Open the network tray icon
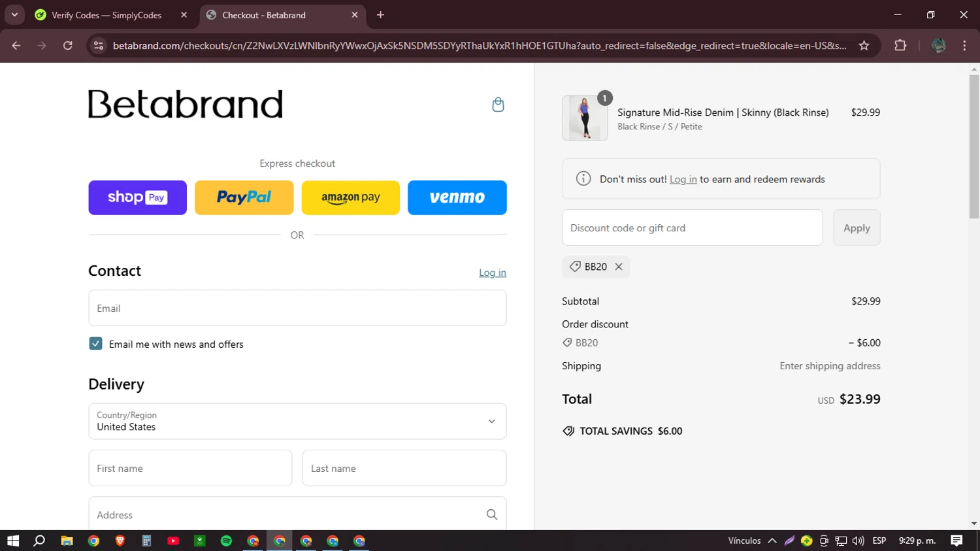The image size is (980, 551). click(841, 541)
